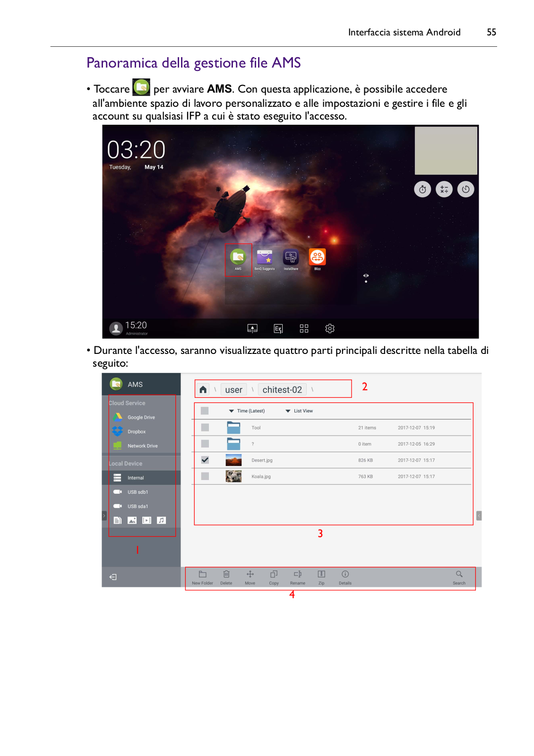
Task: Filter by pictures file type icon
Action: [132, 520]
